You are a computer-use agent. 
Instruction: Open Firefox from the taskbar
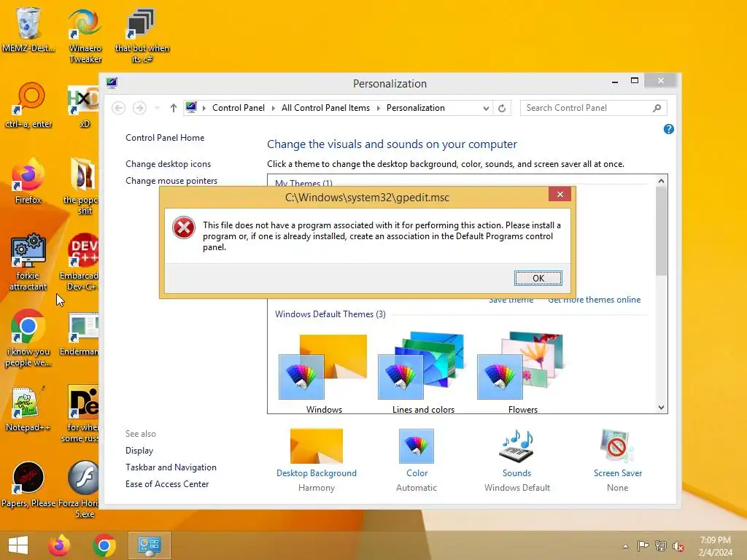(58, 545)
